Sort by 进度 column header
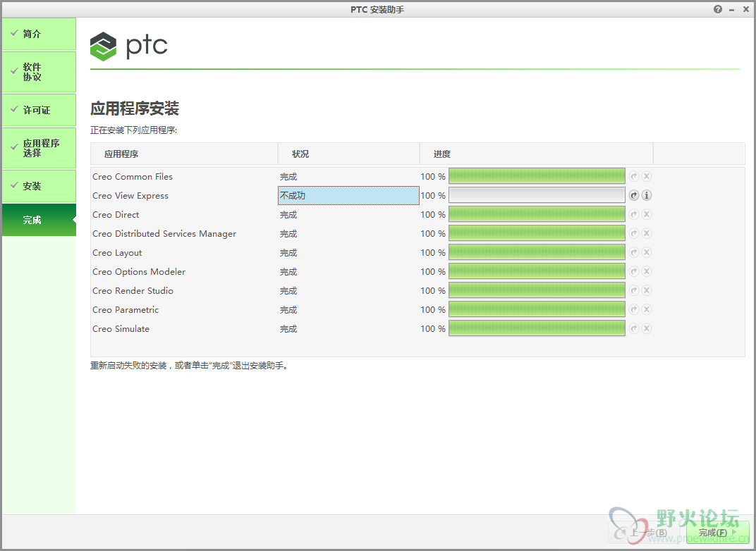This screenshot has height=551, width=756. [536, 154]
